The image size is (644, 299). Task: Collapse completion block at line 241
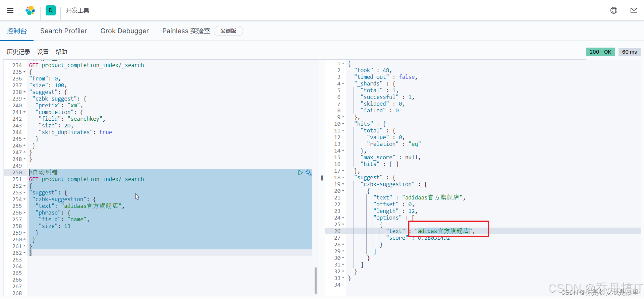tap(24, 112)
